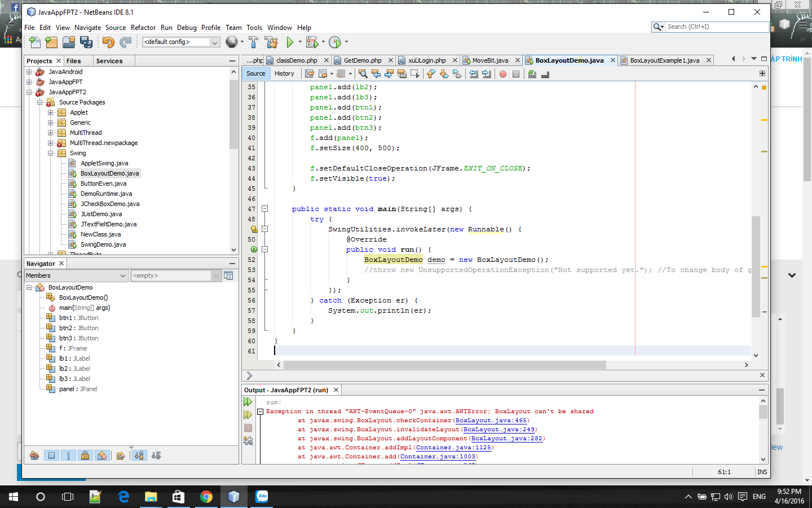812x508 pixels.
Task: Click the Clean and Build Project icon
Action: [270, 42]
